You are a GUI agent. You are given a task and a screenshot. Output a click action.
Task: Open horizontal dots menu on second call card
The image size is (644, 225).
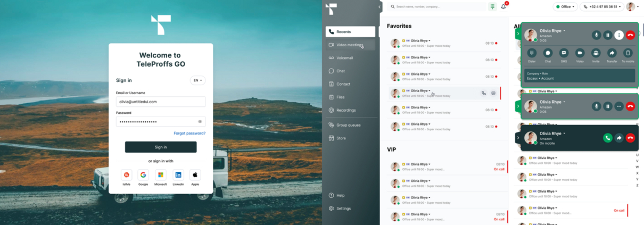click(619, 106)
